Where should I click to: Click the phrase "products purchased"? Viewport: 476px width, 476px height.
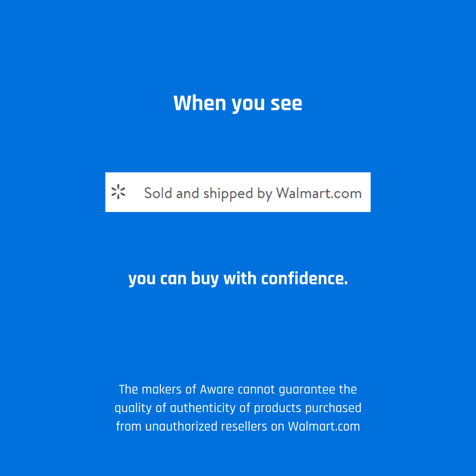click(x=308, y=408)
